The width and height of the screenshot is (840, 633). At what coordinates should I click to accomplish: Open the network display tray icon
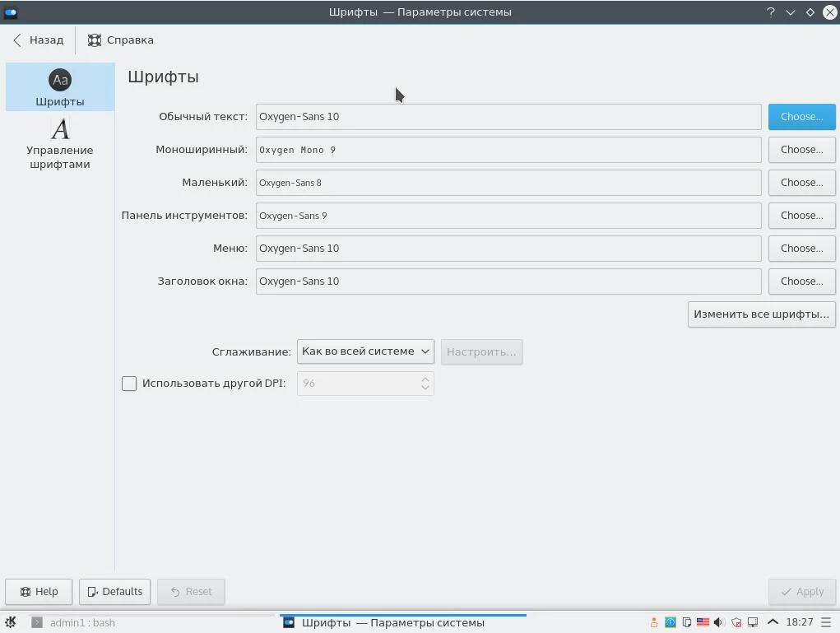click(x=753, y=622)
